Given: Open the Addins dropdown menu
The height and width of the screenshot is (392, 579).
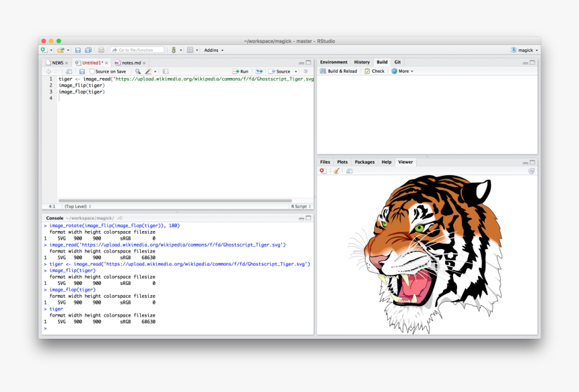Looking at the screenshot, I should (213, 50).
